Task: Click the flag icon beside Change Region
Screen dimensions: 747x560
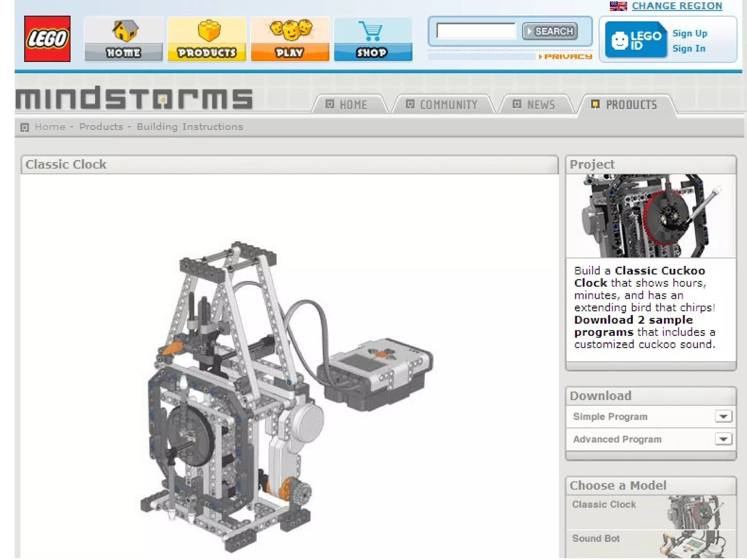Action: pos(618,6)
